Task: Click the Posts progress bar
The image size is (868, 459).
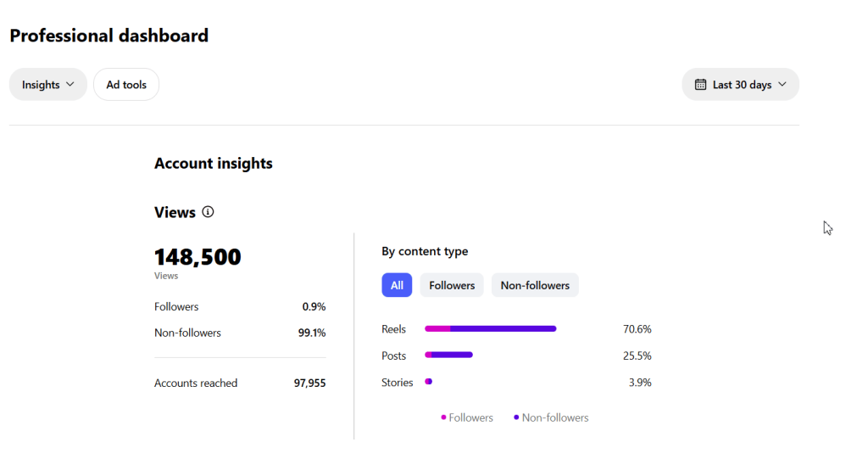Action: pyautogui.click(x=448, y=355)
